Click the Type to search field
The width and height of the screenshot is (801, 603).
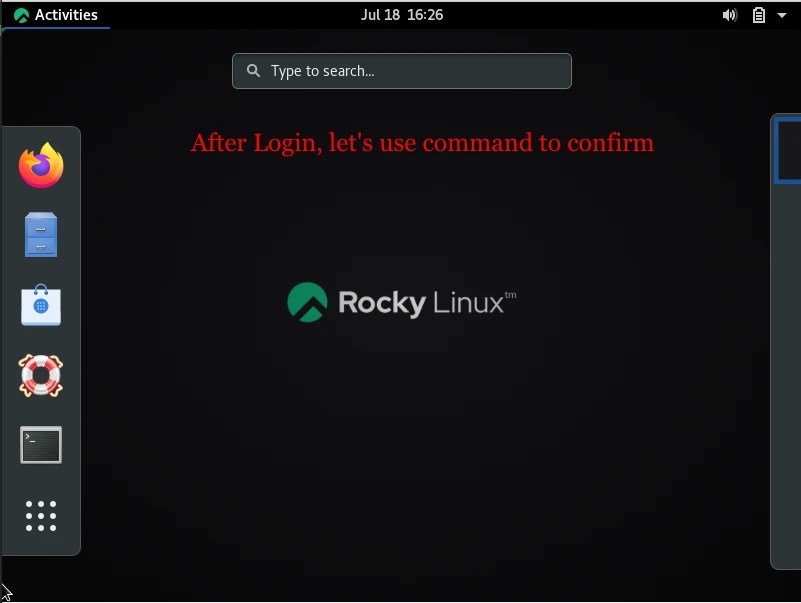coord(402,71)
